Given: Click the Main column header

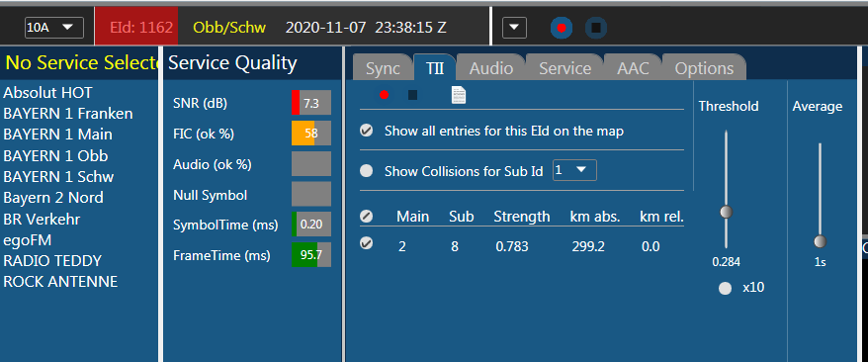Looking at the screenshot, I should tap(412, 217).
